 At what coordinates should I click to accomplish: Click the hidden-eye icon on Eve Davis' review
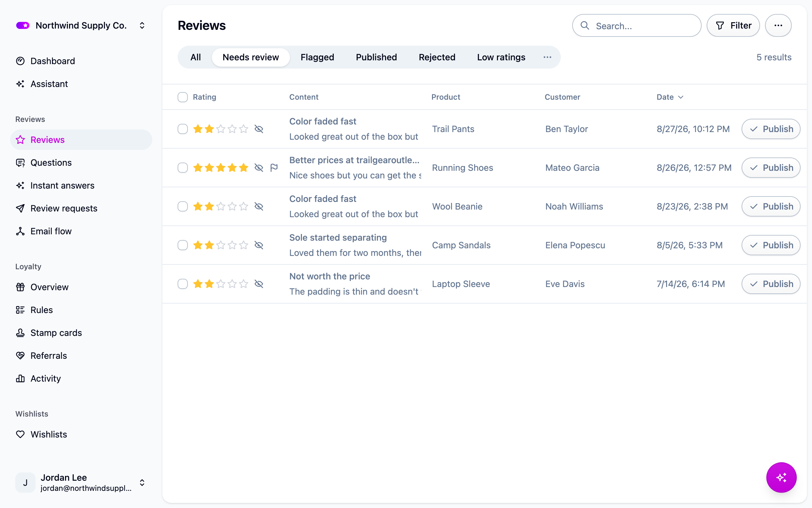(x=259, y=284)
